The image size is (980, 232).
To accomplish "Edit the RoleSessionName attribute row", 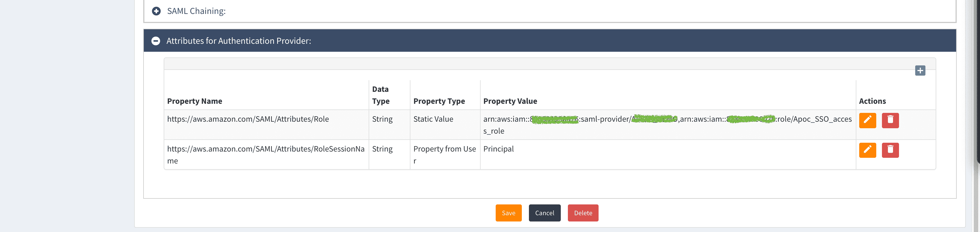I will (x=867, y=150).
